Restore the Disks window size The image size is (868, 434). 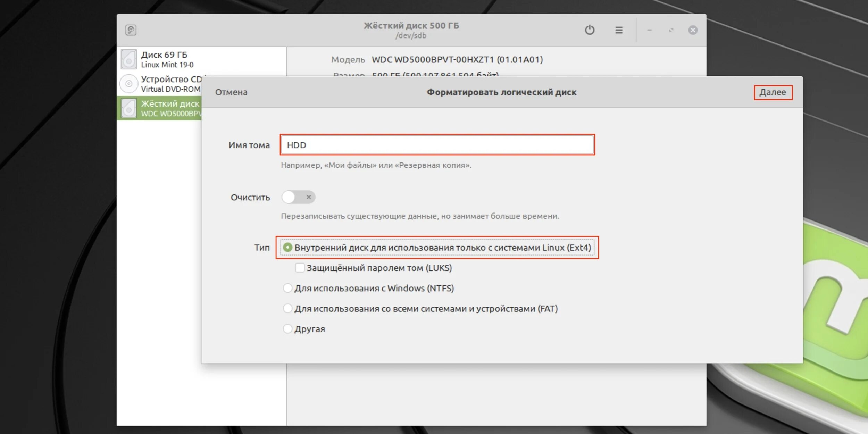[x=671, y=30]
